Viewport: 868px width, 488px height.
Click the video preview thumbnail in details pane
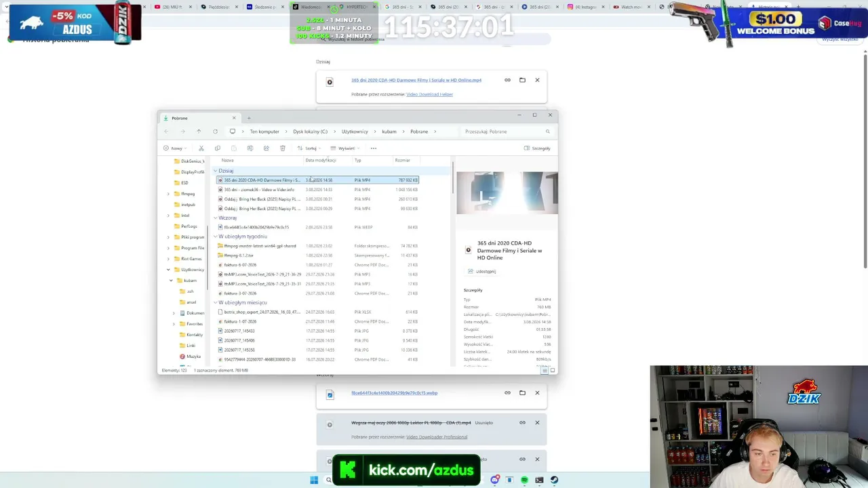pos(507,193)
